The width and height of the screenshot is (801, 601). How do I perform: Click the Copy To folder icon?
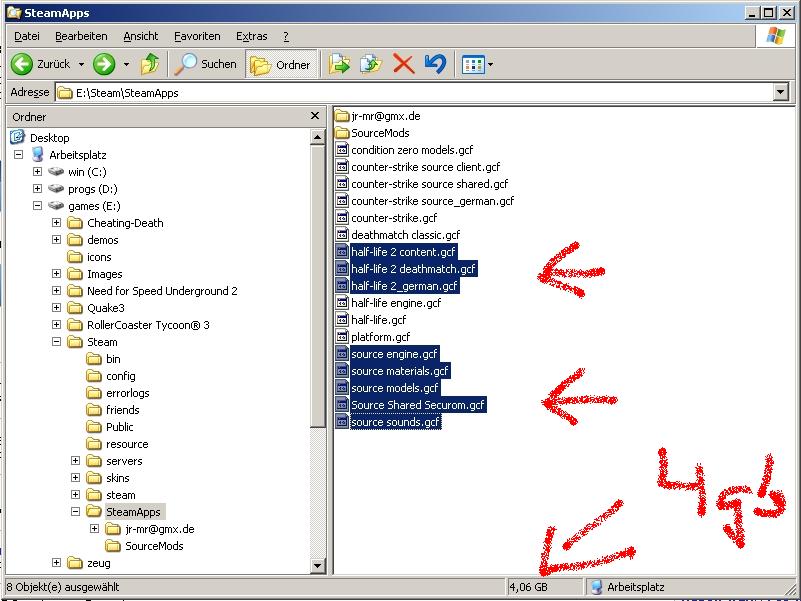click(x=371, y=64)
